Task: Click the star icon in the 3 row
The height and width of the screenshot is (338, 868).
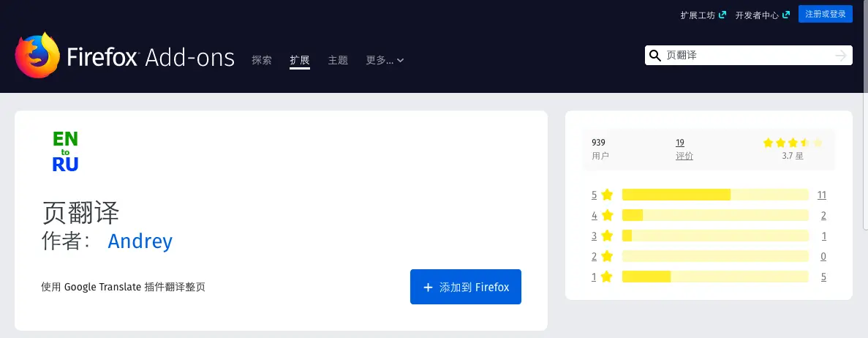Action: tap(607, 236)
